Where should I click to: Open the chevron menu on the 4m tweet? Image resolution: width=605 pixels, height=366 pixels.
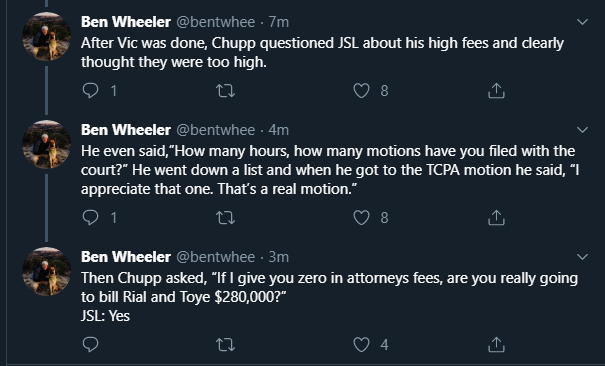[582, 130]
